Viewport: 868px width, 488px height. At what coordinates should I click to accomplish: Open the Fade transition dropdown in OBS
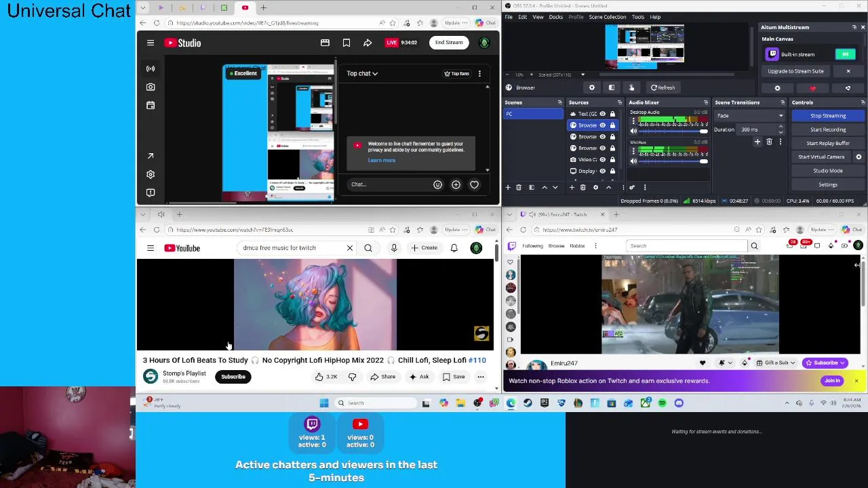[x=749, y=116]
